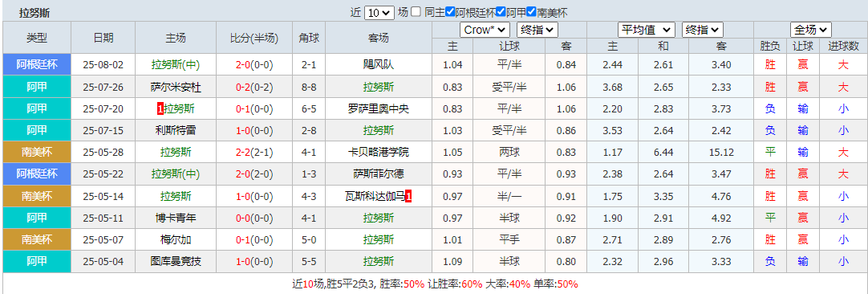Click the team name 瓦斯科达伽马

[375, 196]
